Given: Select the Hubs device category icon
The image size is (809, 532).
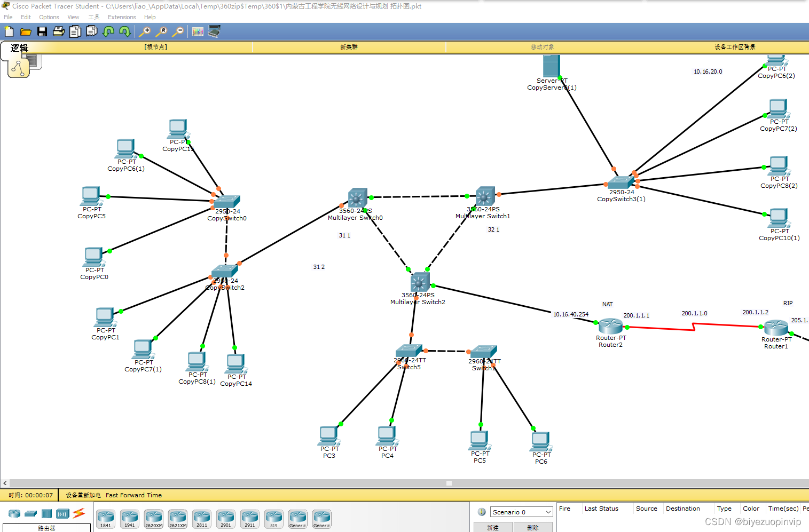Looking at the screenshot, I should (47, 513).
